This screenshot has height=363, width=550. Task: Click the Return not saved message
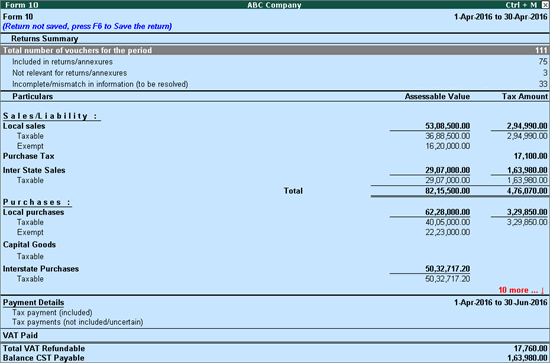pyautogui.click(x=87, y=26)
